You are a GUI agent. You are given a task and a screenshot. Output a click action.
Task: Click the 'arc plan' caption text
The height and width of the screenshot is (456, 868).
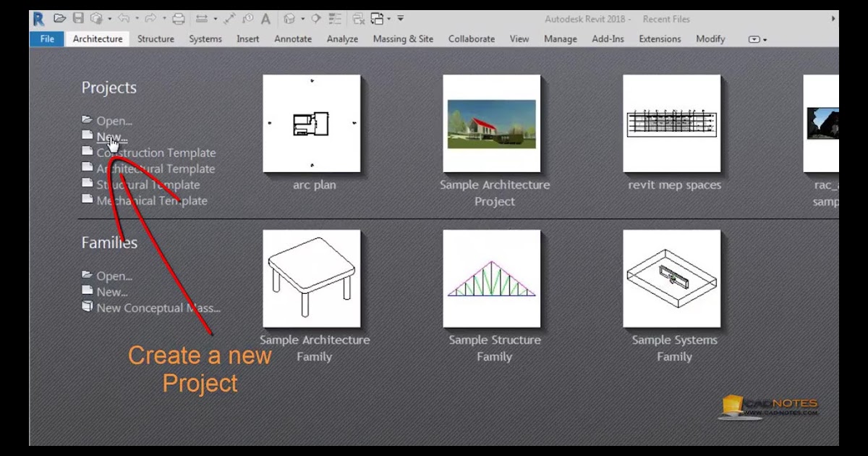point(314,185)
